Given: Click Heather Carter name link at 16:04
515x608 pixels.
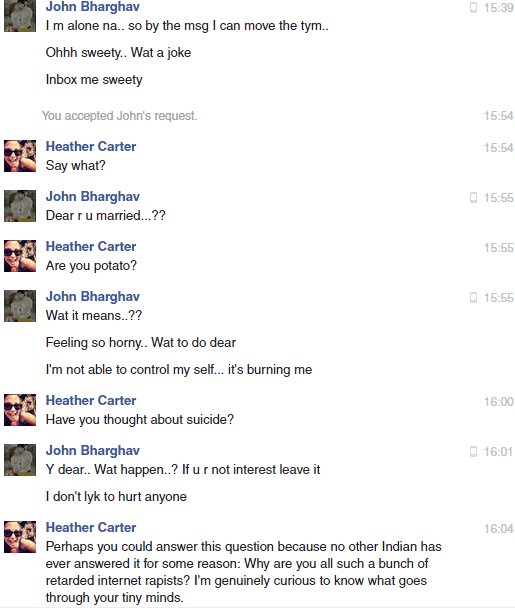Looking at the screenshot, I should click(91, 527).
